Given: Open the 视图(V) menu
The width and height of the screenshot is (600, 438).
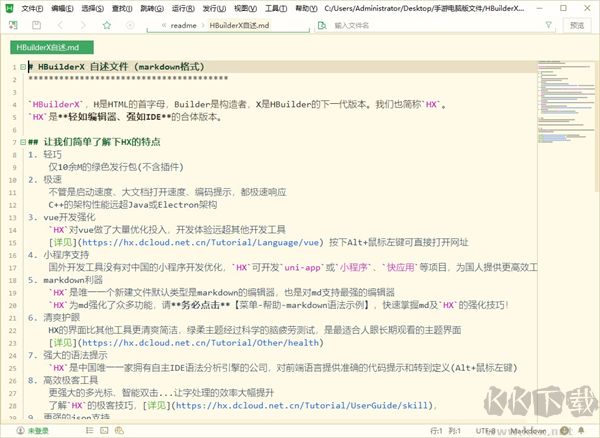Looking at the screenshot, I should [245, 8].
